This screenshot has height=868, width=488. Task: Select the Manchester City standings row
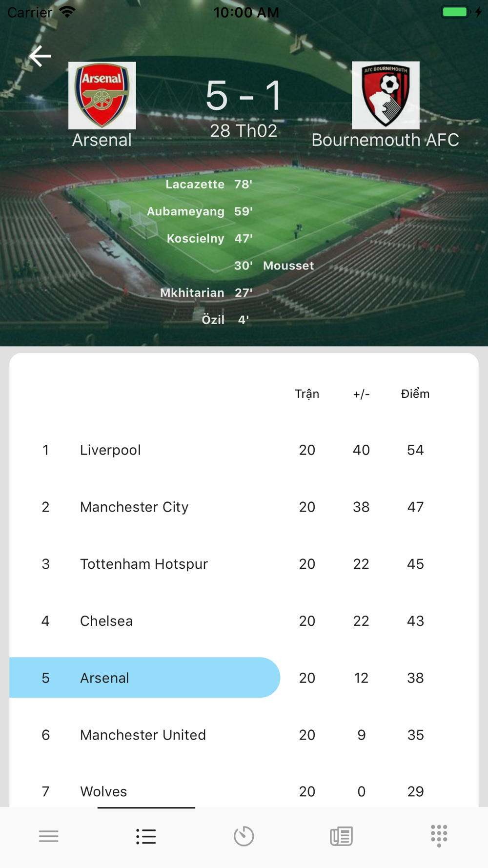coord(244,507)
